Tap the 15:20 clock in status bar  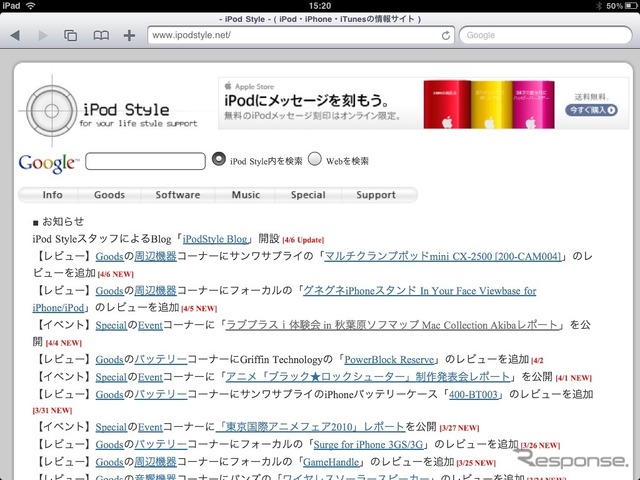click(320, 6)
